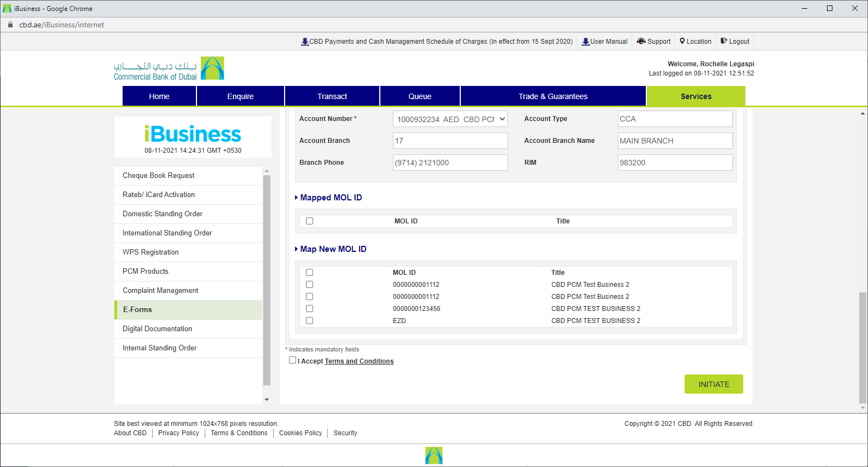Image resolution: width=868 pixels, height=467 pixels.
Task: Click the INITIATE button
Action: [714, 384]
